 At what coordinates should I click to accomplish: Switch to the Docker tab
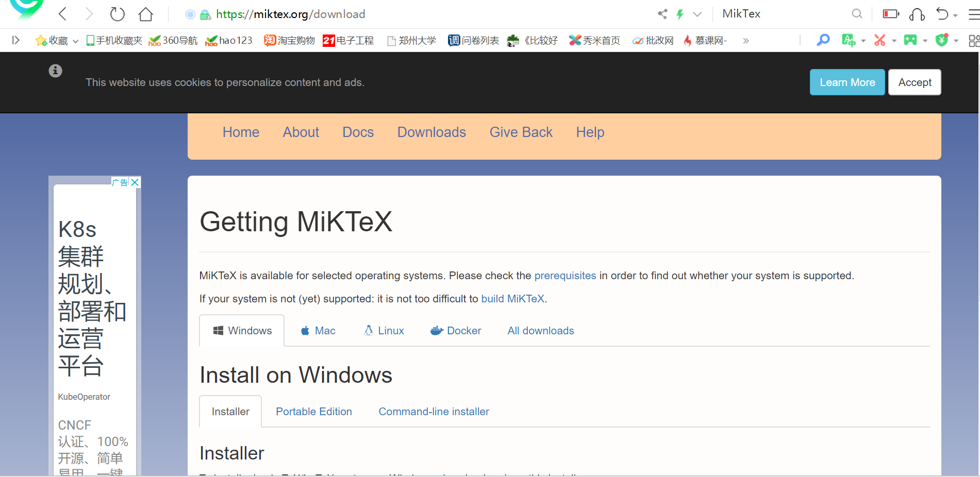(x=456, y=331)
